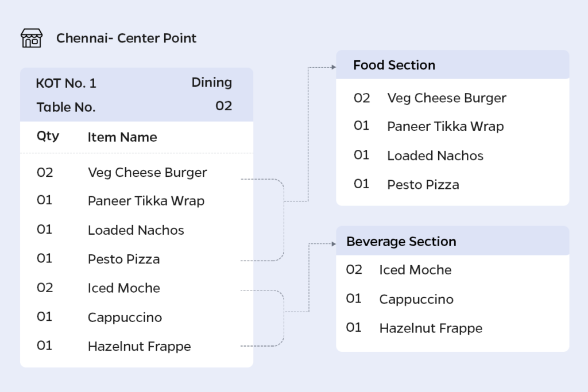The image size is (588, 392).
Task: Click the Qty column header
Action: coord(48,137)
